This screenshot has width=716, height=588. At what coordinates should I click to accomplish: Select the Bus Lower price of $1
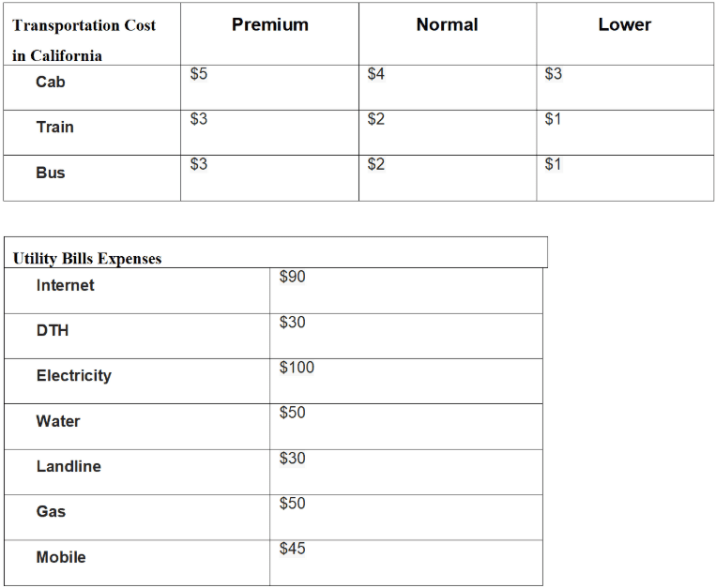point(554,164)
